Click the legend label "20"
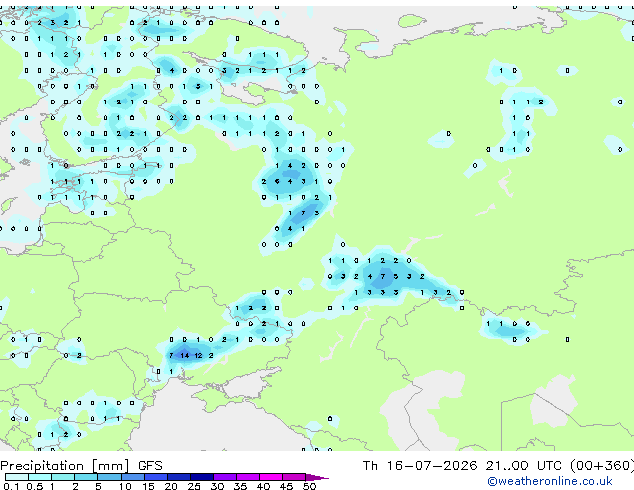This screenshot has width=634, height=490. (x=171, y=486)
